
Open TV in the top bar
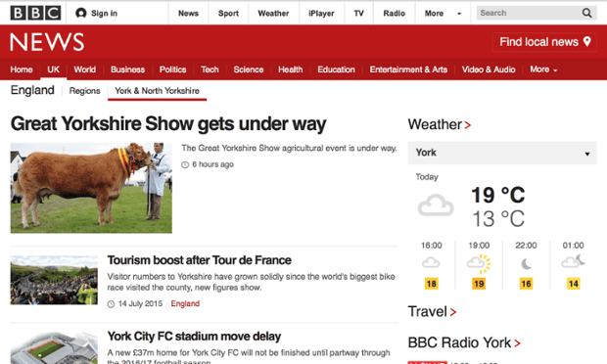point(359,13)
